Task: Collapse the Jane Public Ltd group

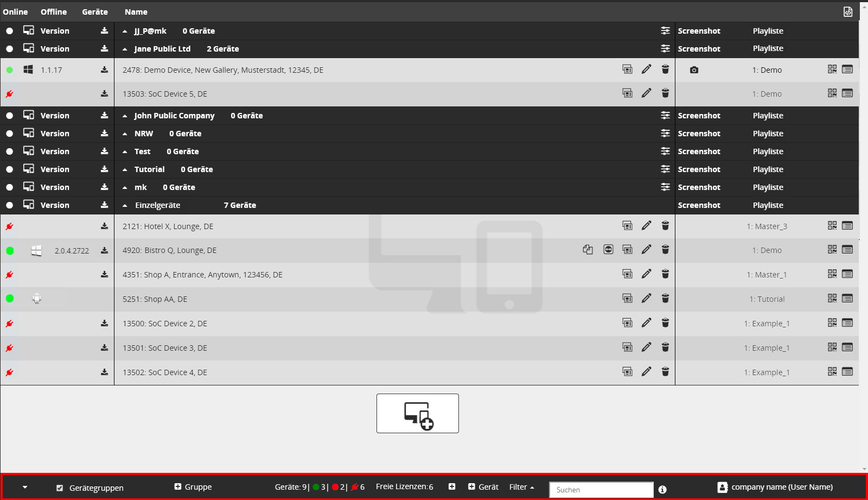Action: pos(125,49)
